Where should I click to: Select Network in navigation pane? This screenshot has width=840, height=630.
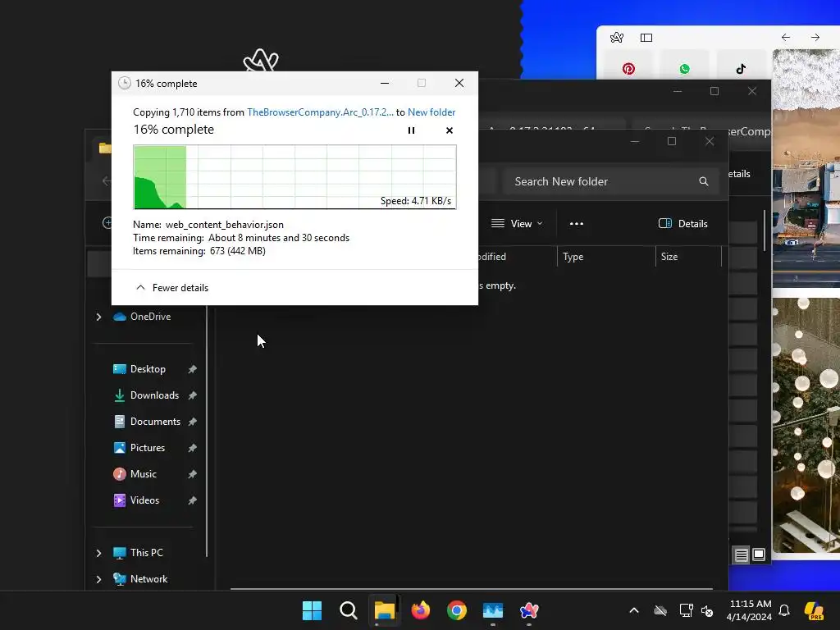pos(140,579)
